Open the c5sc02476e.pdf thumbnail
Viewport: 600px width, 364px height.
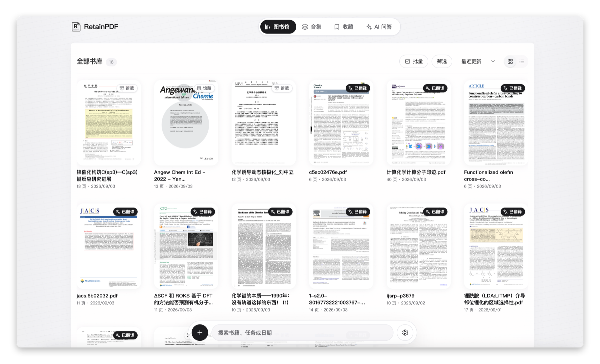point(341,123)
